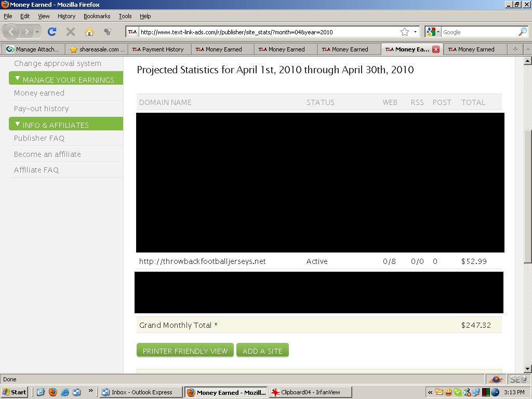The image size is (532, 399).
Task: Close the active Money Earned tab
Action: (x=436, y=49)
